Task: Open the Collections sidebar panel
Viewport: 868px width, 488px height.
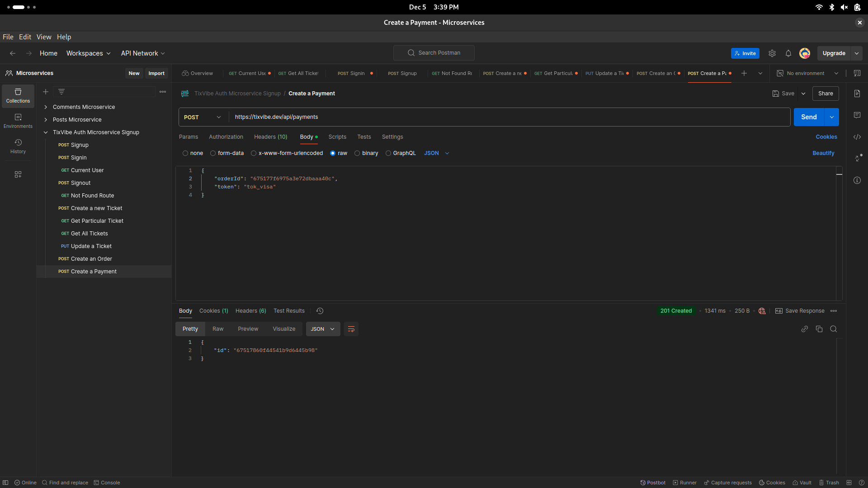Action: 18,96
